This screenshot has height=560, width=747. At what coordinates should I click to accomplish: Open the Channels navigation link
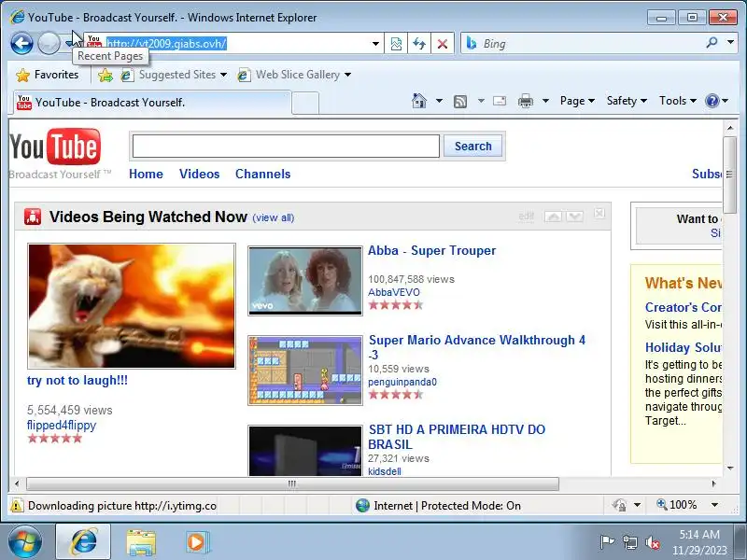click(x=262, y=174)
